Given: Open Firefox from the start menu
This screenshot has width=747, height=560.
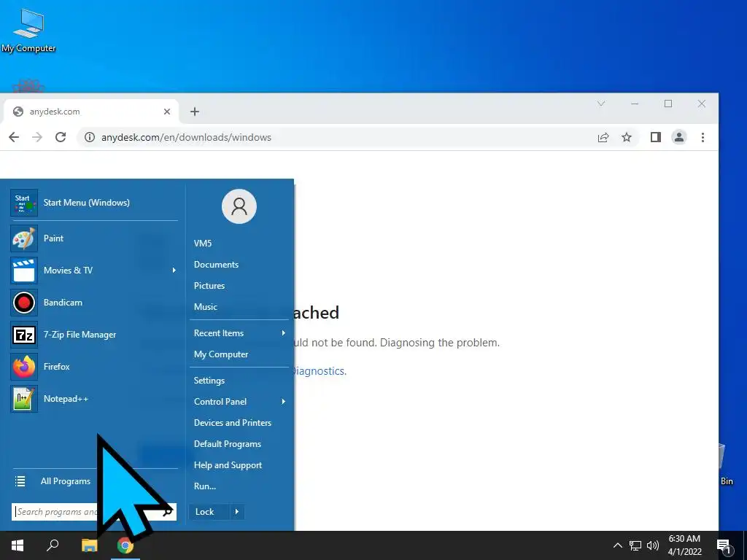Looking at the screenshot, I should point(94,367).
